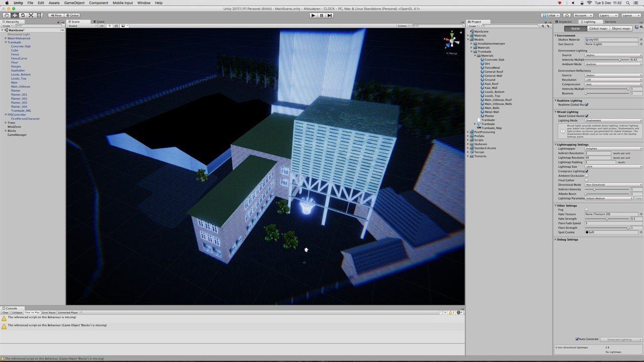The height and width of the screenshot is (362, 644).
Task: Open the Layers dropdown
Action: (608, 16)
